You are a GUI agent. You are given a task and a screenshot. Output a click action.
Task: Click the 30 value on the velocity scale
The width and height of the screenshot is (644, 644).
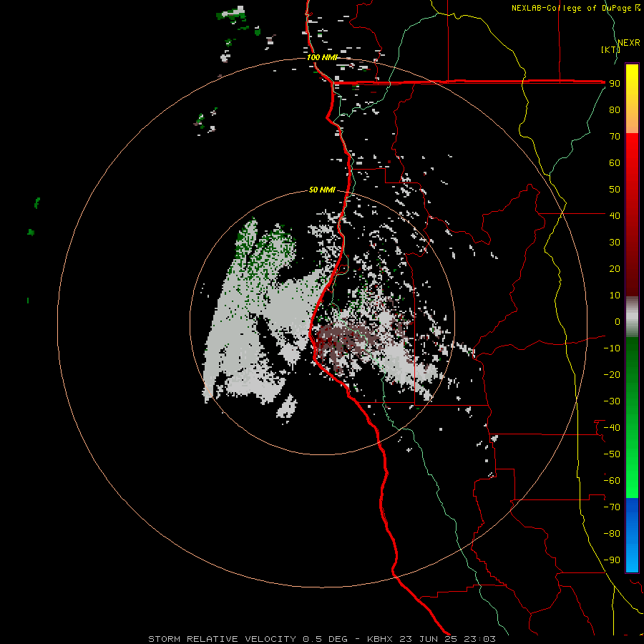615,243
